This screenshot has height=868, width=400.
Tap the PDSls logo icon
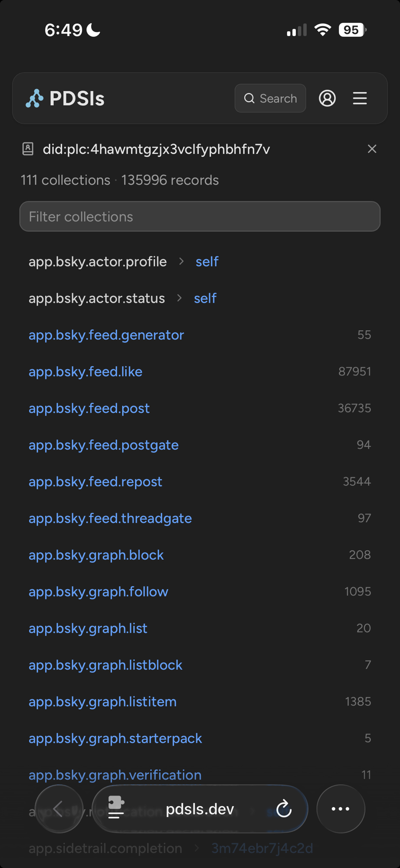tap(35, 99)
